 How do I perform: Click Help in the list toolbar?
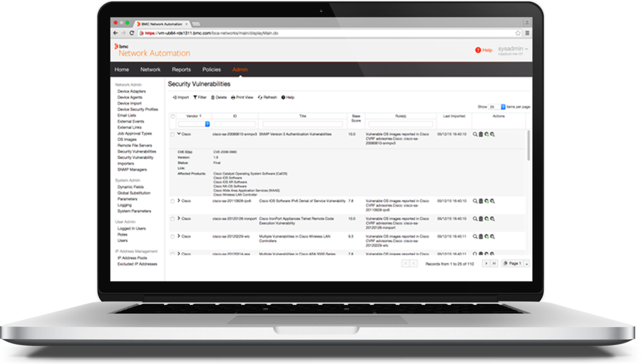pos(288,97)
